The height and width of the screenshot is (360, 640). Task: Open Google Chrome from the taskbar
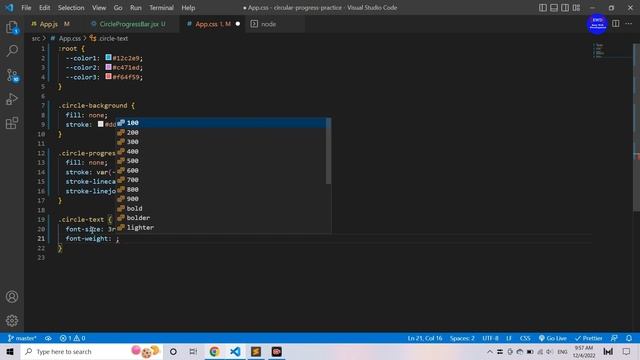[x=214, y=351]
